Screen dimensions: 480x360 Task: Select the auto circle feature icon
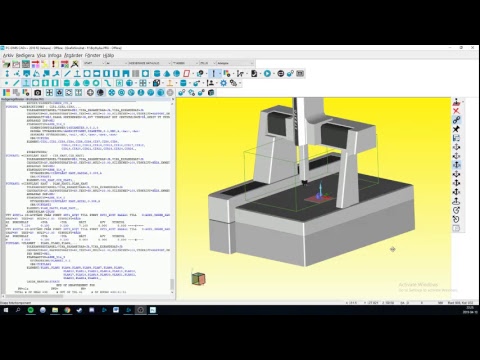pyautogui.click(x=87, y=73)
